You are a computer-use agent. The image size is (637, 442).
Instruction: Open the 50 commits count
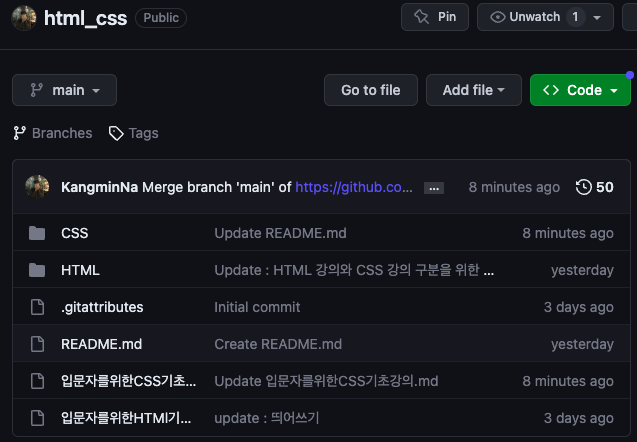pyautogui.click(x=604, y=187)
